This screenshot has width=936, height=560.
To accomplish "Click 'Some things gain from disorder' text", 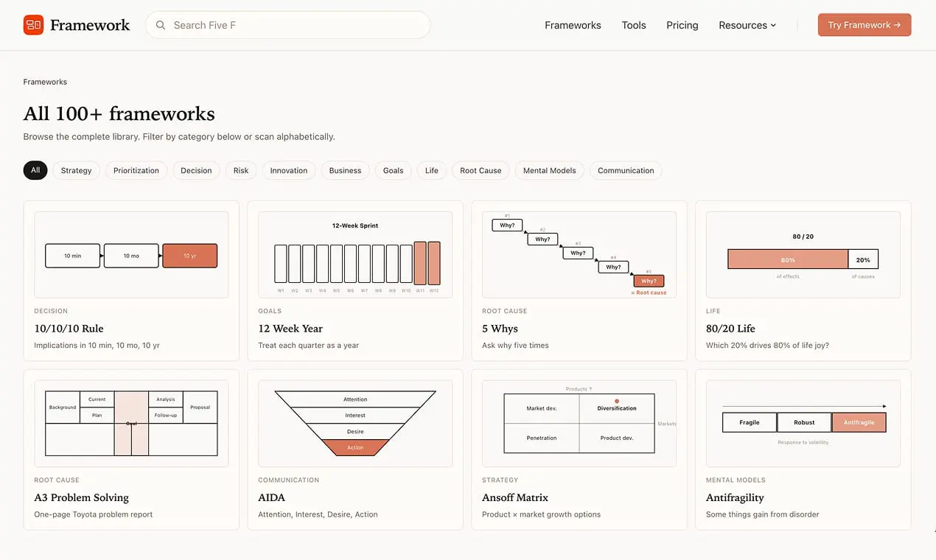I will click(x=763, y=514).
